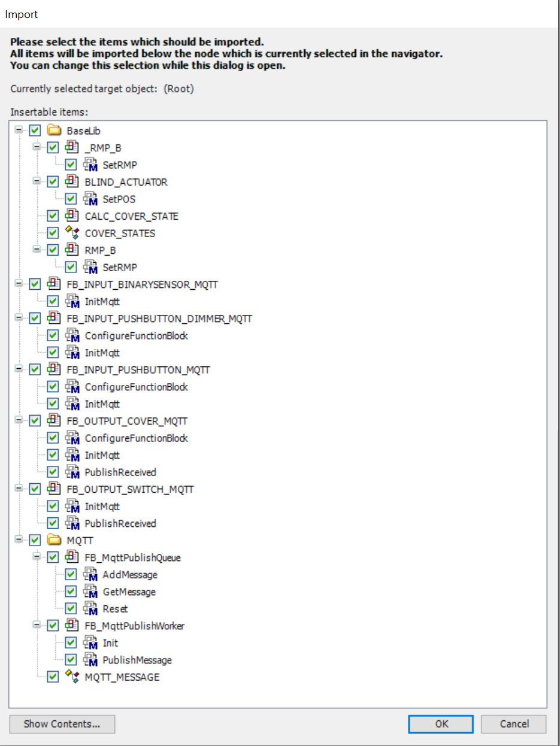This screenshot has width=560, height=746.
Task: Collapse the _RMP_B node
Action: pyautogui.click(x=37, y=147)
